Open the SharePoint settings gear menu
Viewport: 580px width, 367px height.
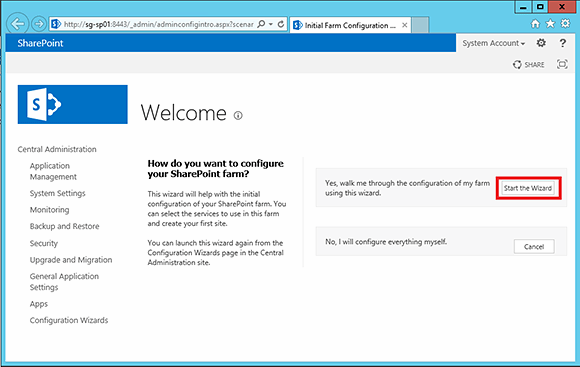541,43
